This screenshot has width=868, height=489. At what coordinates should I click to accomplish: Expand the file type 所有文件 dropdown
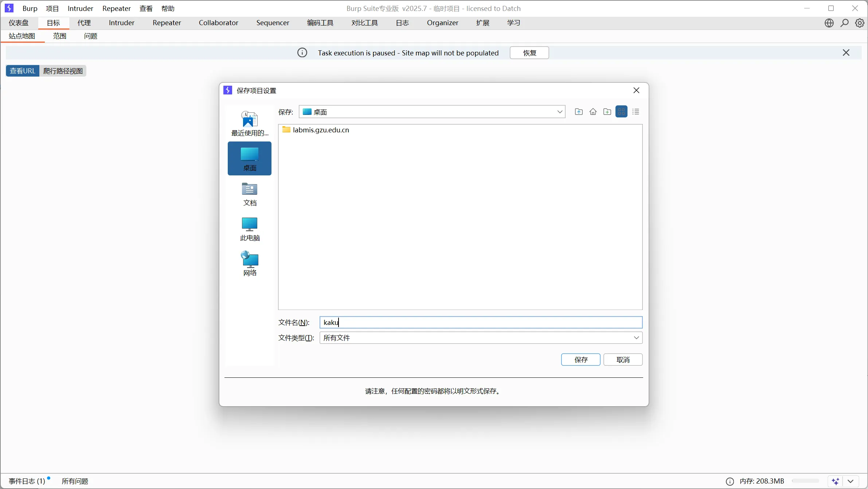point(636,338)
